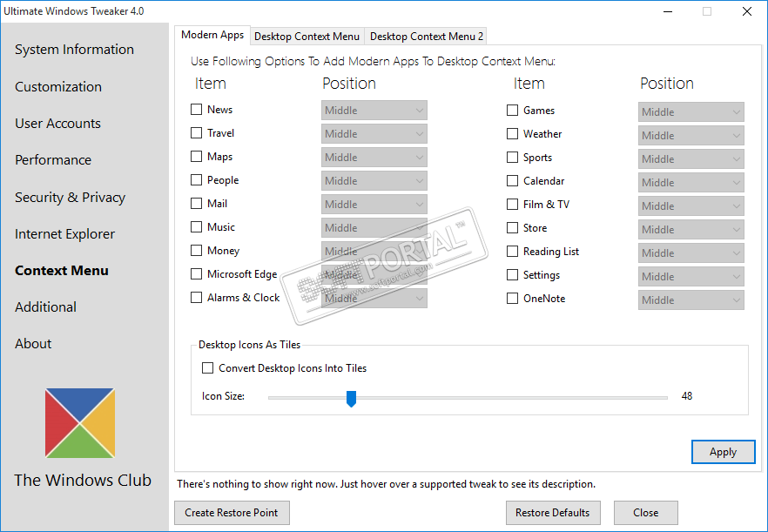Click the Apply button
Viewport: 768px width, 532px height.
pyautogui.click(x=723, y=452)
